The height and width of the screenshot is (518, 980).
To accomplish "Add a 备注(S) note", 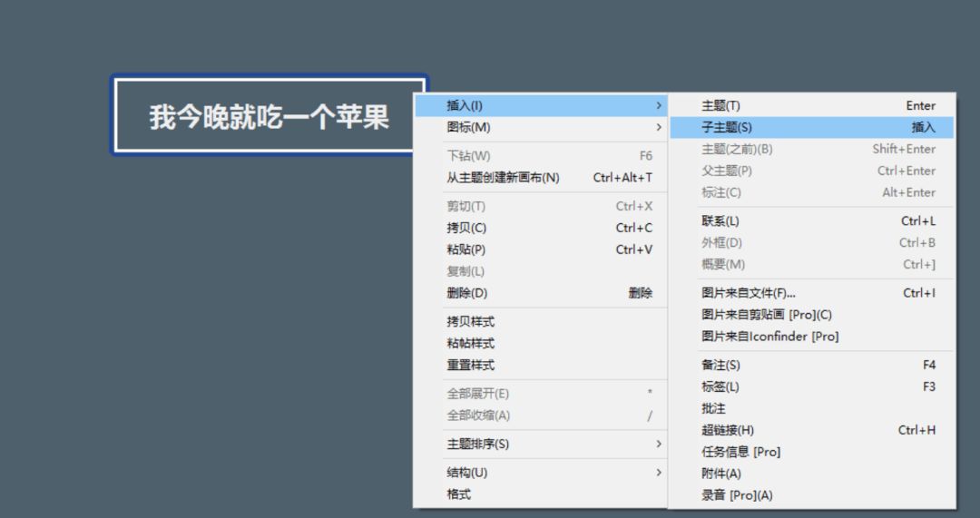I will 812,365.
